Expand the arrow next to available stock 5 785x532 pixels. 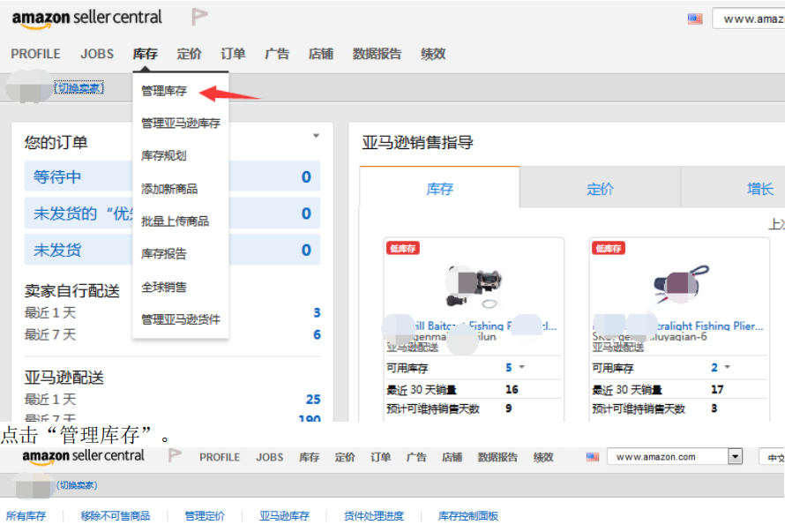click(x=521, y=367)
